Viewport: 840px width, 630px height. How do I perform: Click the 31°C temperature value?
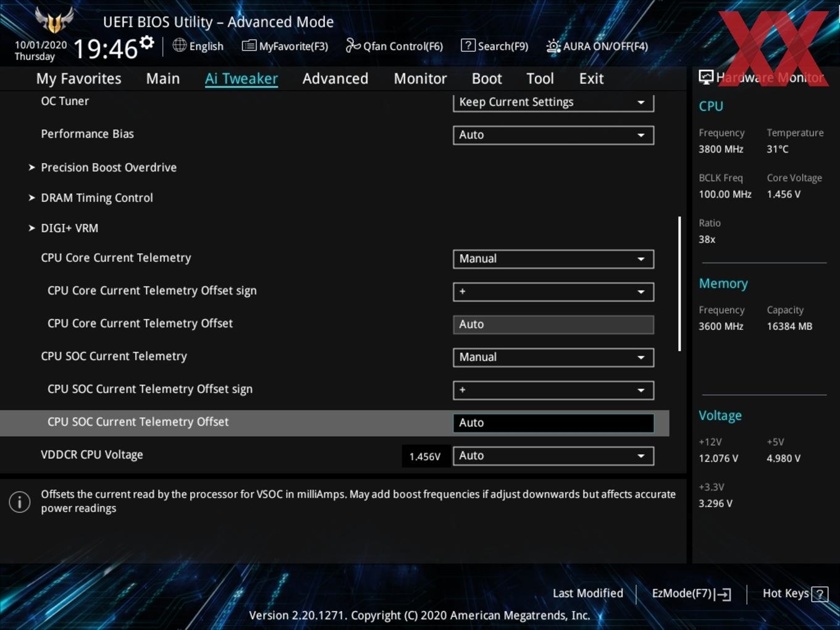778,149
